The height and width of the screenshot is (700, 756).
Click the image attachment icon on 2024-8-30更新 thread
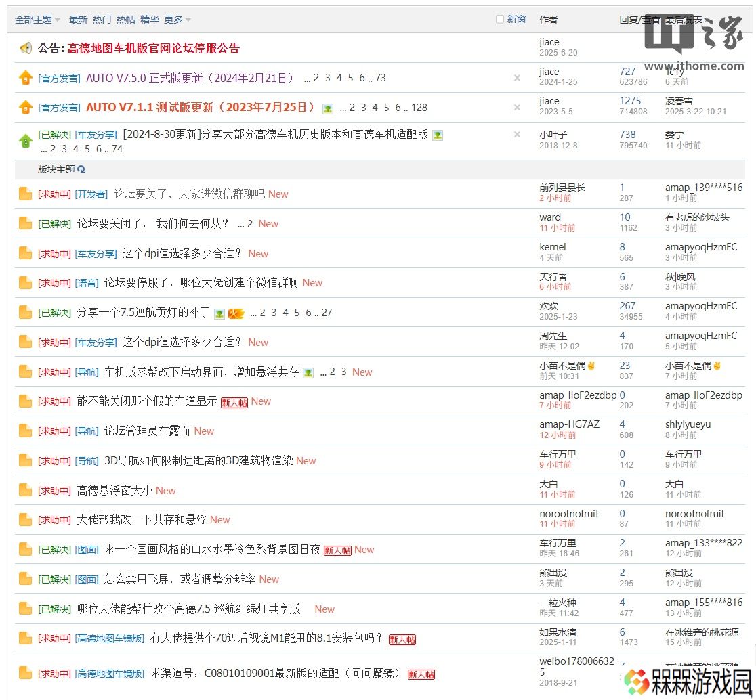(438, 135)
